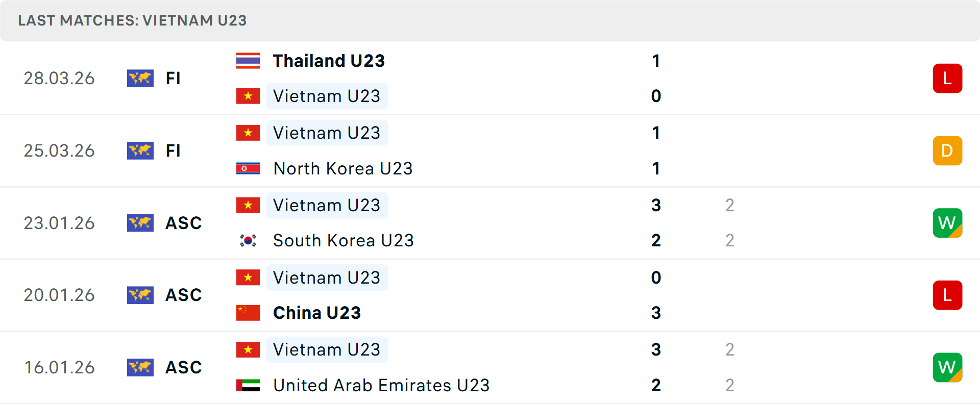The height and width of the screenshot is (404, 980).
Task: Click the South Korea U23 flag icon
Action: coord(248,240)
